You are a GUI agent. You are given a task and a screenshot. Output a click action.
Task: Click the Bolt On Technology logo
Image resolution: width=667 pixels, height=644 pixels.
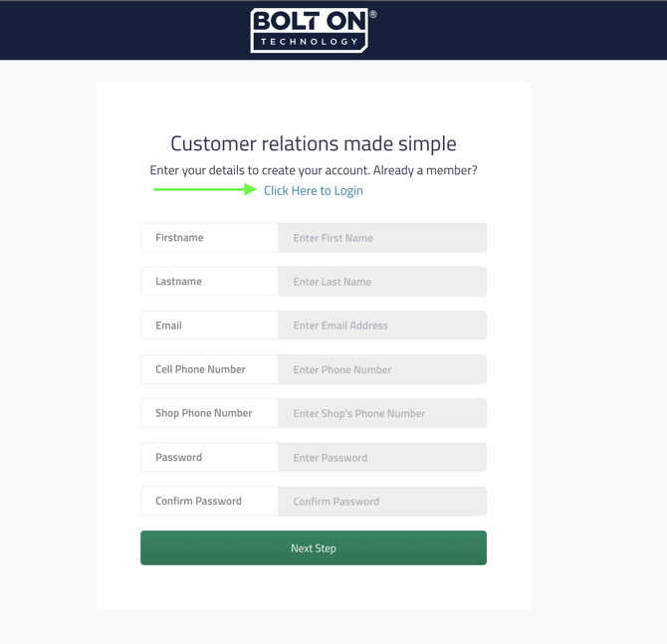[310, 30]
